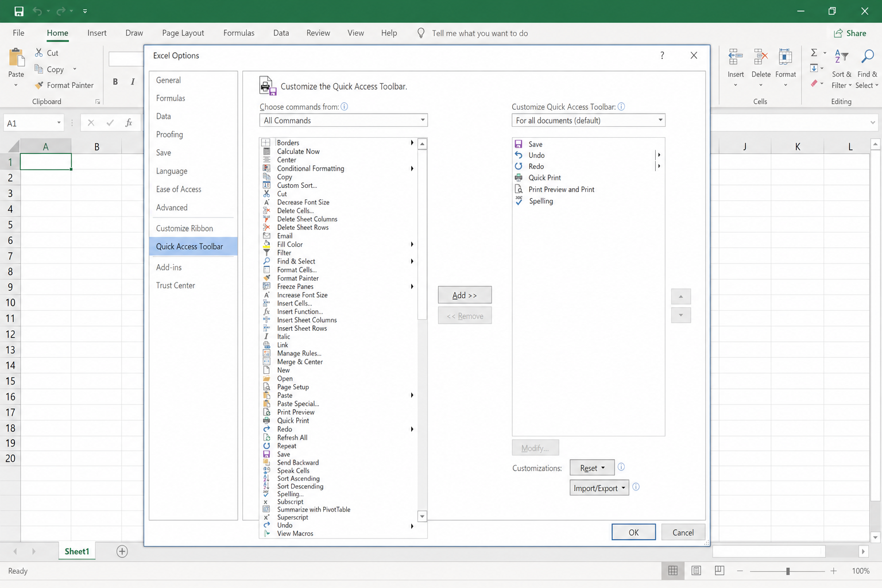Screen dimensions: 882x588
Task: Open the Import/Export dropdown
Action: pyautogui.click(x=599, y=488)
